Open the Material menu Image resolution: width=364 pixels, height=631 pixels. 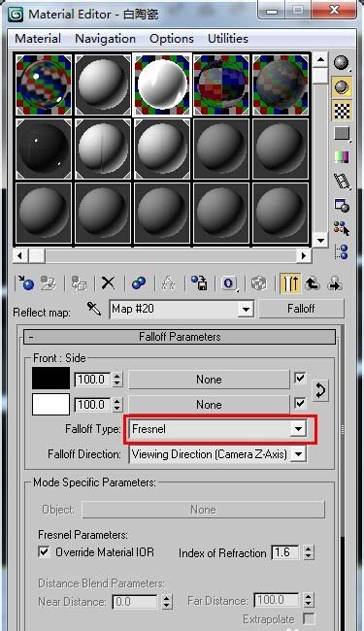coord(38,39)
